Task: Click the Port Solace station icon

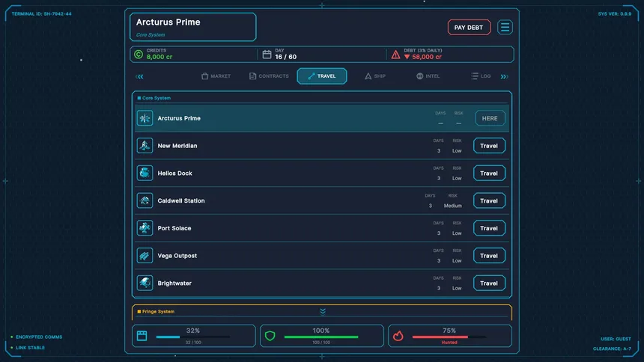Action: [x=145, y=228]
